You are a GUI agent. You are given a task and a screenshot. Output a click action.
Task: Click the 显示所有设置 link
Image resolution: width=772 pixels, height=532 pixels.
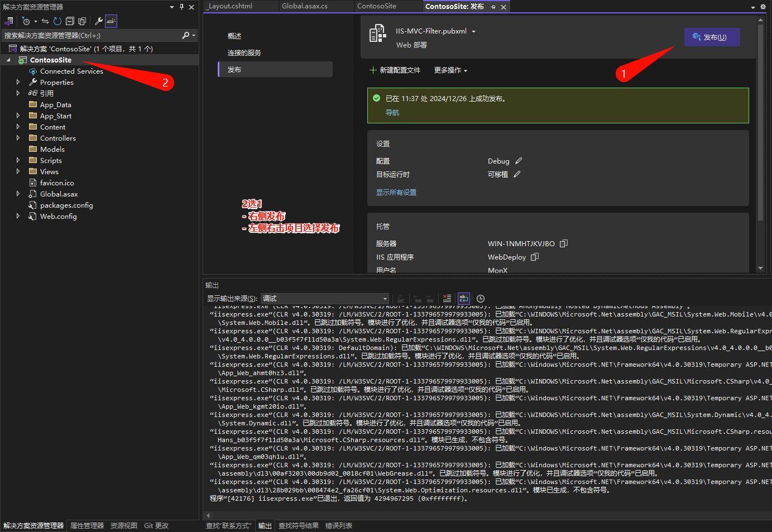coord(396,193)
